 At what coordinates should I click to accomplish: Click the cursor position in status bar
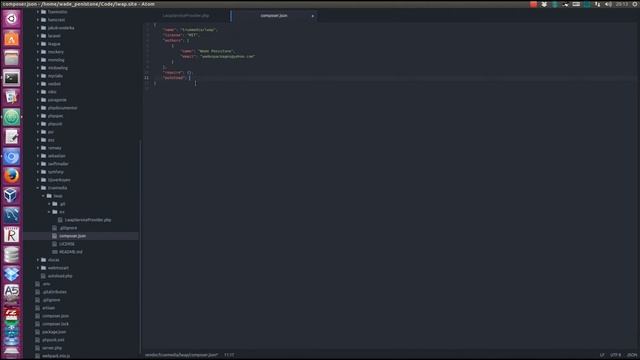click(229, 355)
